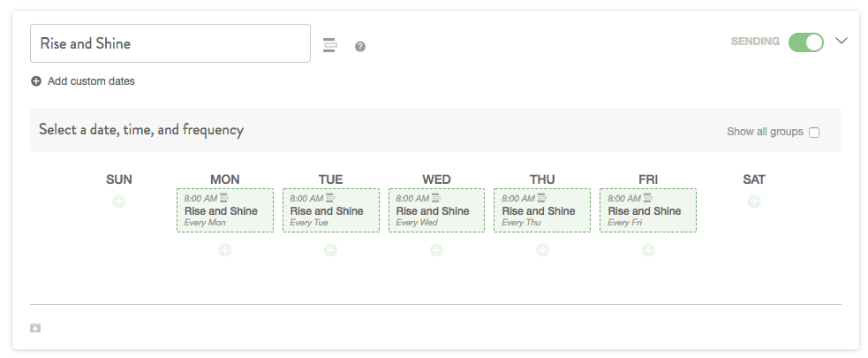Screen dimensions: 868x358
Task: Add another slot below Thursday
Action: point(542,250)
